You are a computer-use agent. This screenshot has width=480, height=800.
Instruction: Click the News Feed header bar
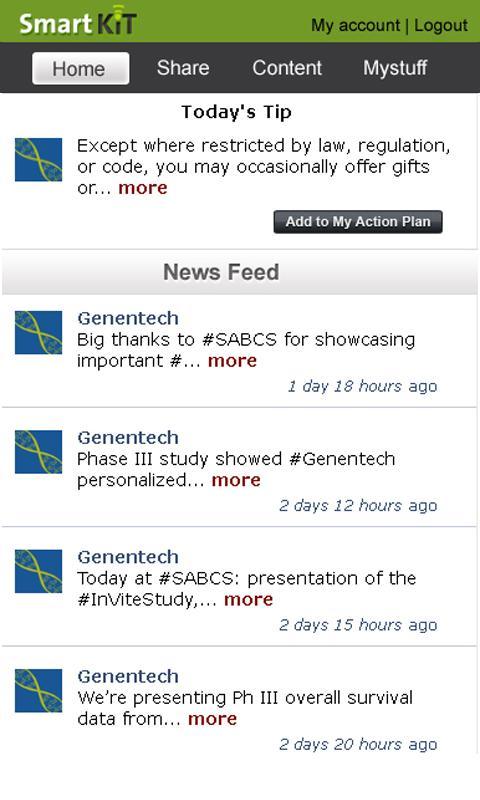[240, 272]
